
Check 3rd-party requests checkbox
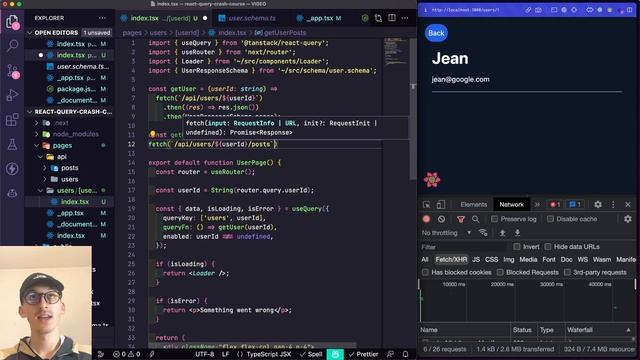pyautogui.click(x=567, y=272)
